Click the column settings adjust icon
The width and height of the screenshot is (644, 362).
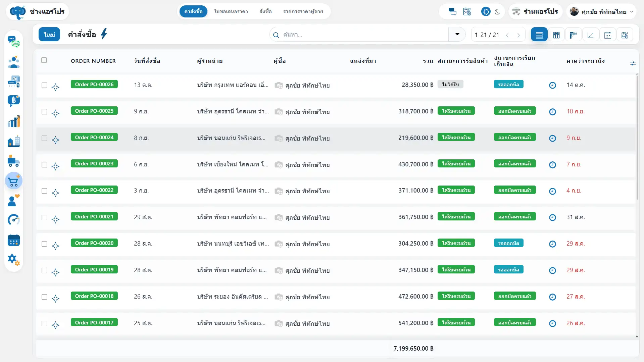pyautogui.click(x=633, y=63)
